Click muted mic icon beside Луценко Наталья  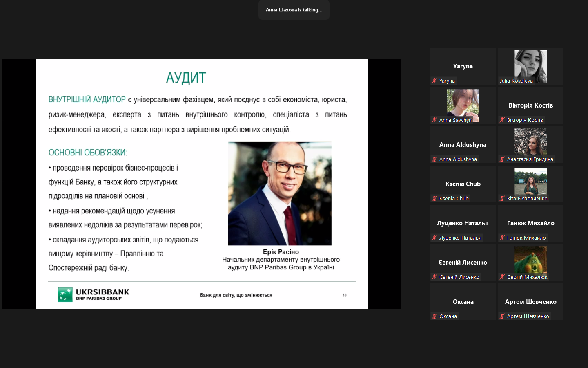click(x=434, y=238)
